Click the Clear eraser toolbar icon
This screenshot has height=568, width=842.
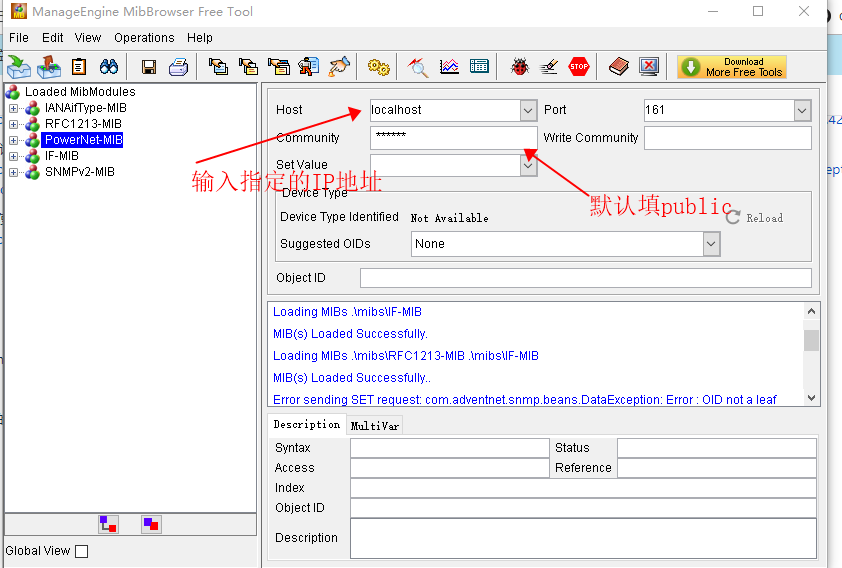pos(549,67)
